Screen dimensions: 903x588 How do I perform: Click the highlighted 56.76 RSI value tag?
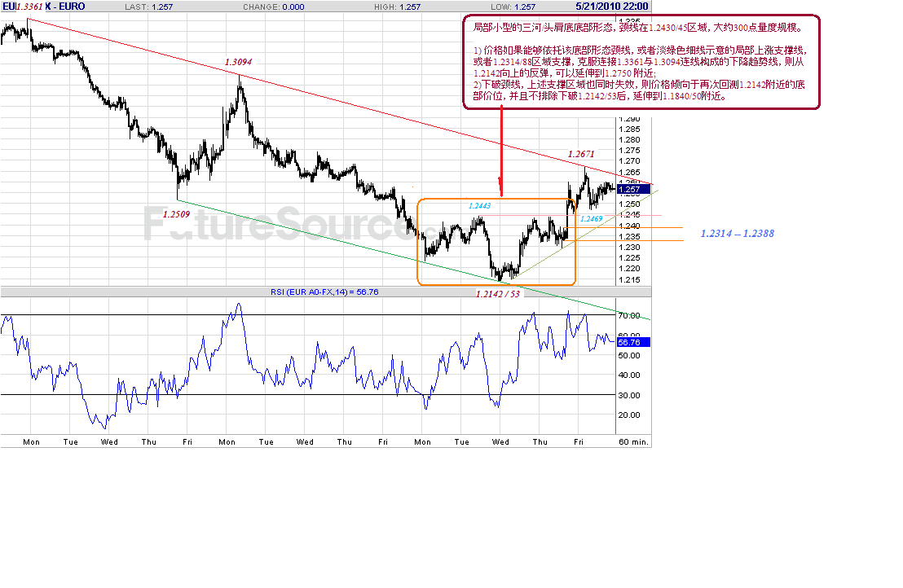point(633,342)
